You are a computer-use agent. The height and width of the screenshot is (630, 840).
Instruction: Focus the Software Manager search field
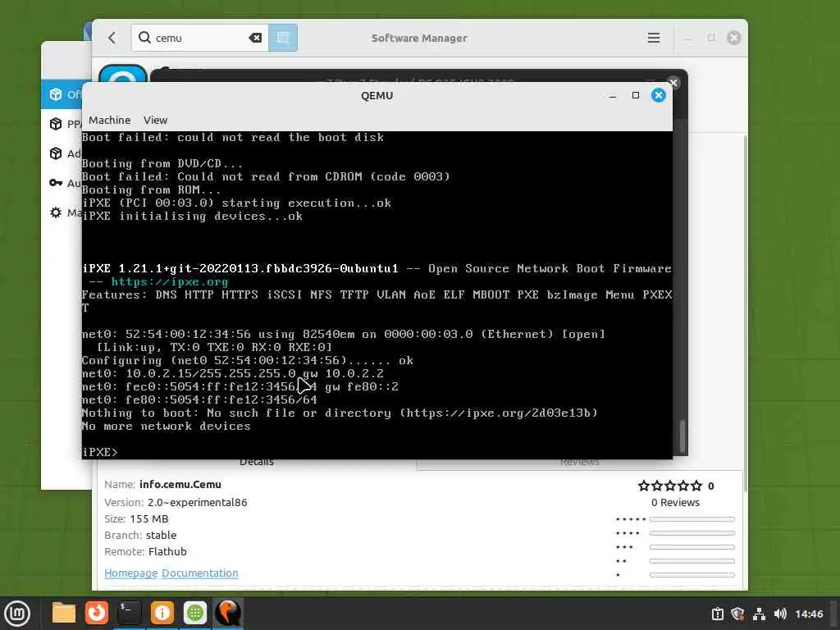pos(199,38)
